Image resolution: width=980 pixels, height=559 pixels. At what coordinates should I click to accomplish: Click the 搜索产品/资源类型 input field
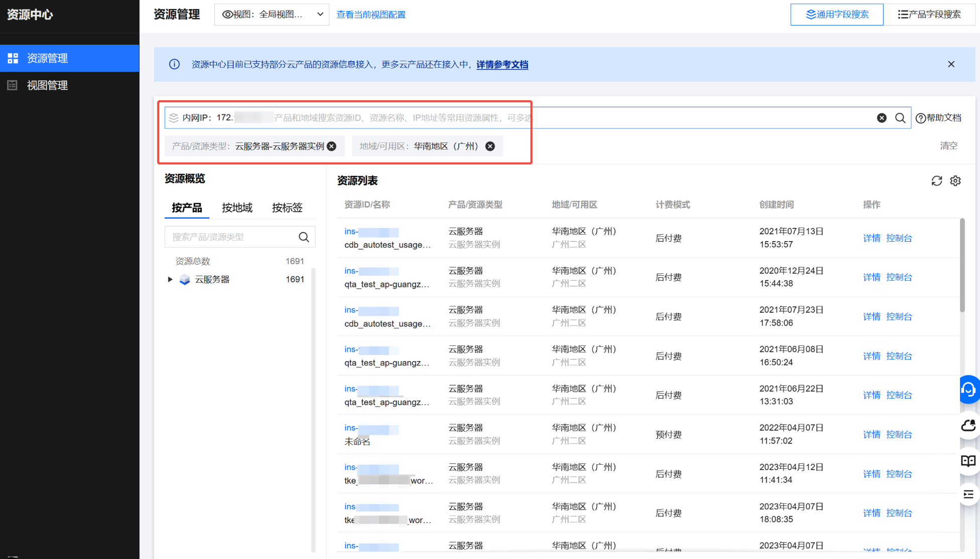point(231,237)
